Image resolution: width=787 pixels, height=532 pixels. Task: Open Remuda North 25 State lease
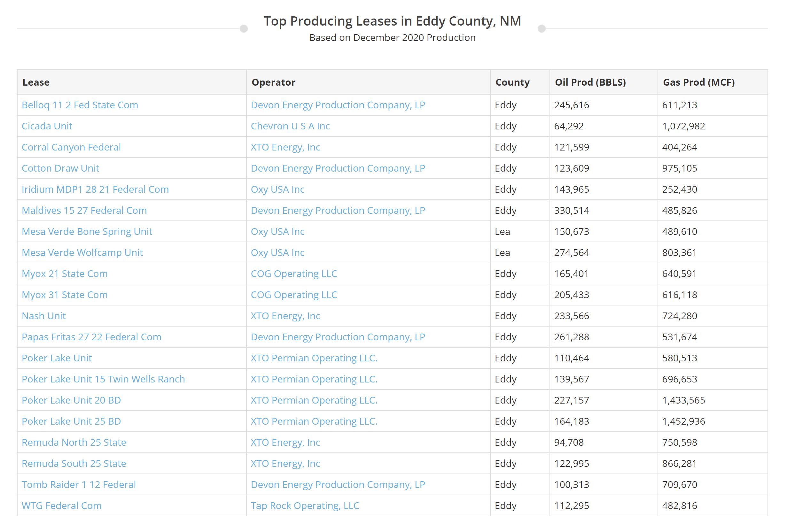(74, 442)
